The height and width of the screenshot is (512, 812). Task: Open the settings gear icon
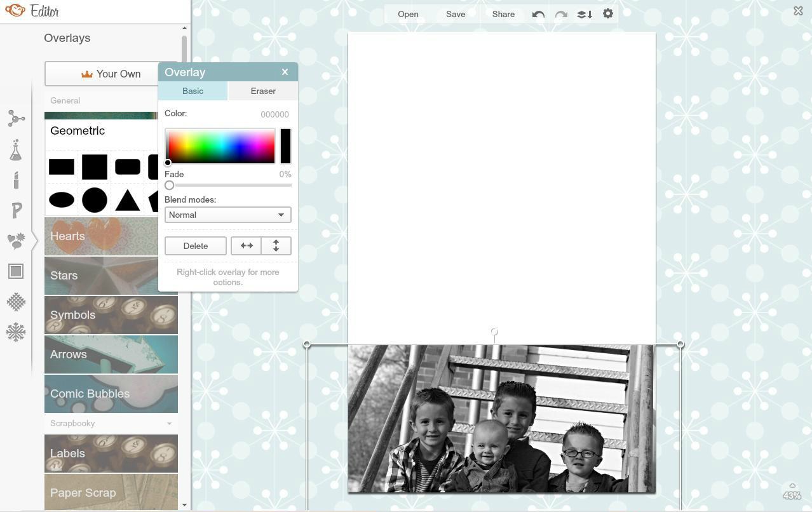coord(608,13)
